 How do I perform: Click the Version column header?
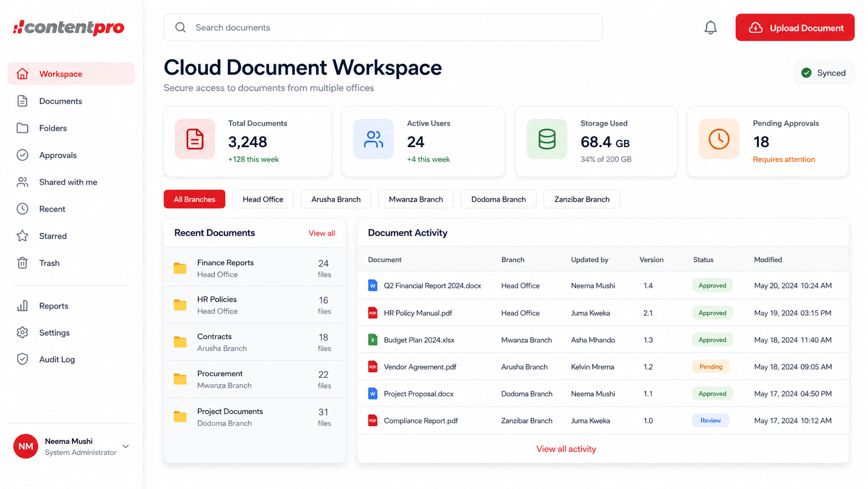[652, 260]
